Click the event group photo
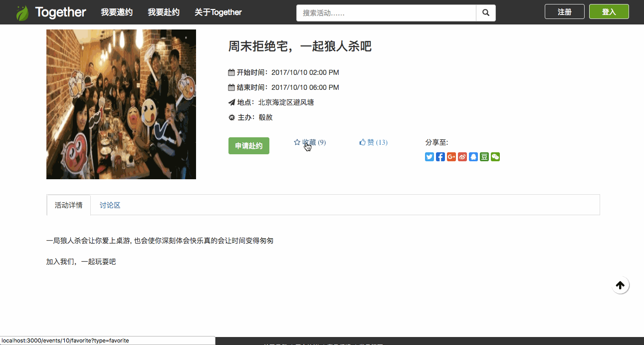Image resolution: width=644 pixels, height=345 pixels. click(x=121, y=104)
